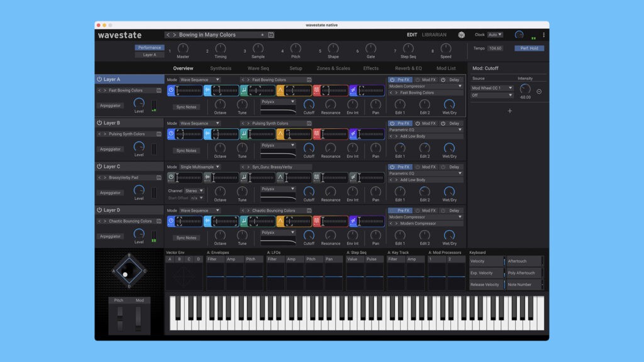Toggle Layer A Delay power
Viewport: 644px width, 362px height.
coord(443,80)
